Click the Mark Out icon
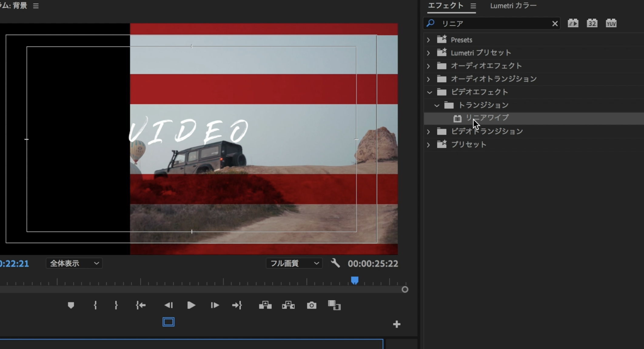This screenshot has height=349, width=644. [x=116, y=305]
